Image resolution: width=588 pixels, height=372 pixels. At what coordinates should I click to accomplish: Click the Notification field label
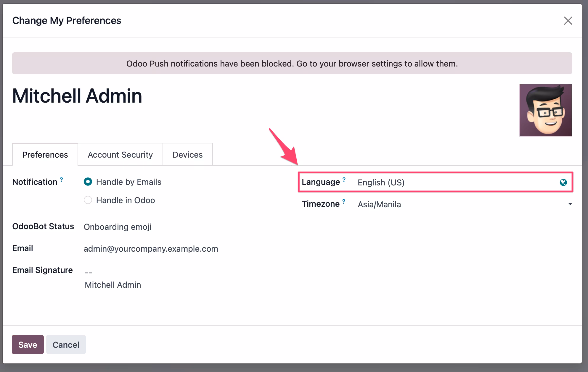point(35,182)
